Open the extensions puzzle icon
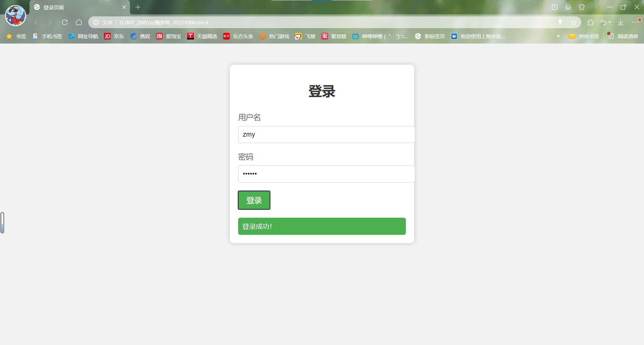The width and height of the screenshot is (644, 345). [591, 22]
